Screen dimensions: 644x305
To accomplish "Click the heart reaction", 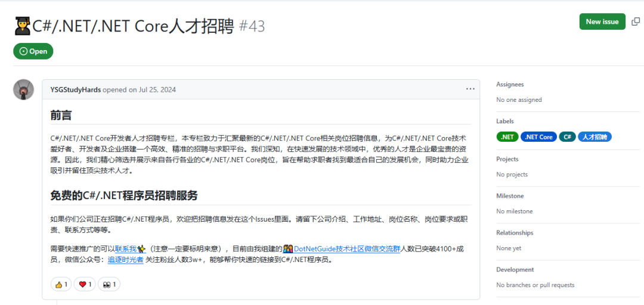I will click(x=85, y=284).
